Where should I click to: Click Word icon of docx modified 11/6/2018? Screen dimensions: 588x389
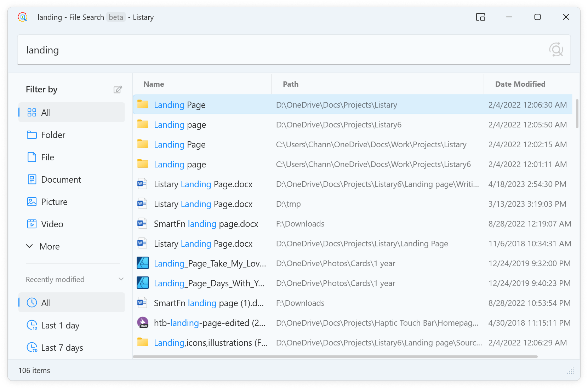tap(142, 243)
